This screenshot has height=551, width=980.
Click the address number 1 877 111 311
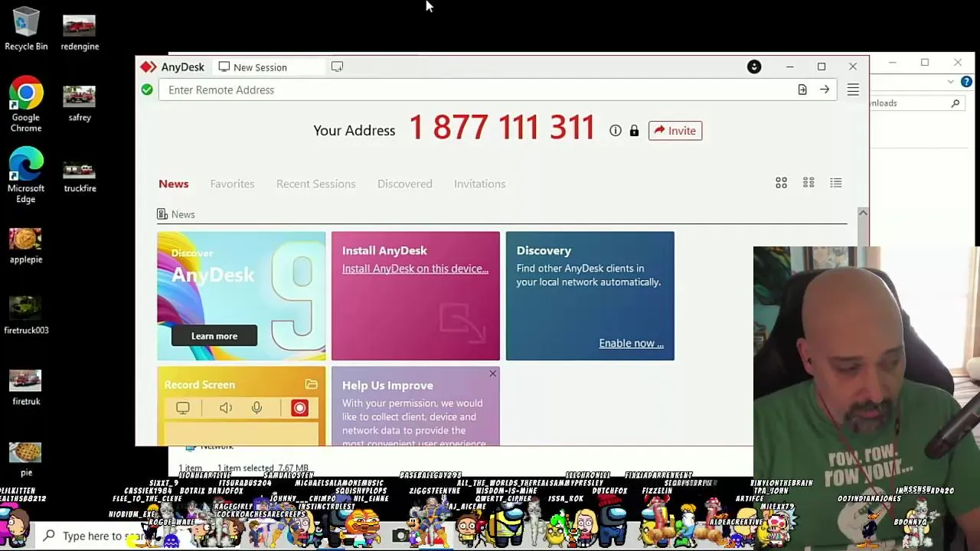(501, 128)
